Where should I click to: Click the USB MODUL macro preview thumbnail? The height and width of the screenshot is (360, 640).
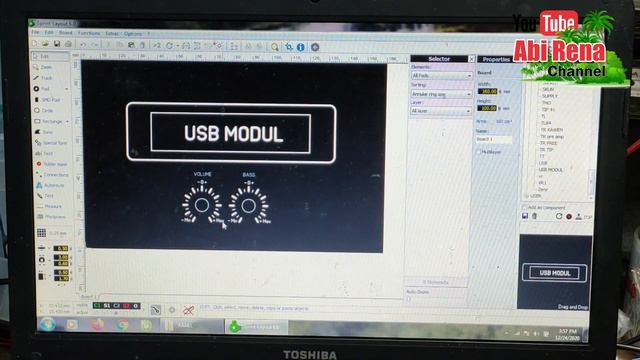pos(555,273)
